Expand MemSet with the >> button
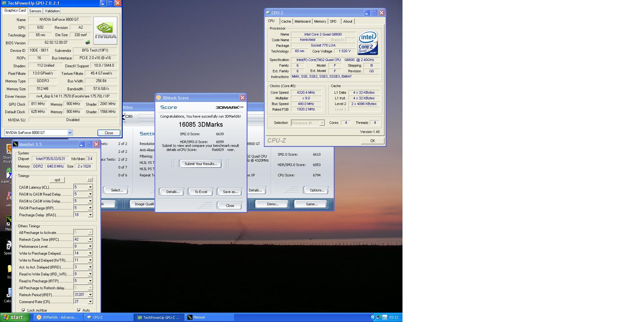644x322 pixels. 90,180
